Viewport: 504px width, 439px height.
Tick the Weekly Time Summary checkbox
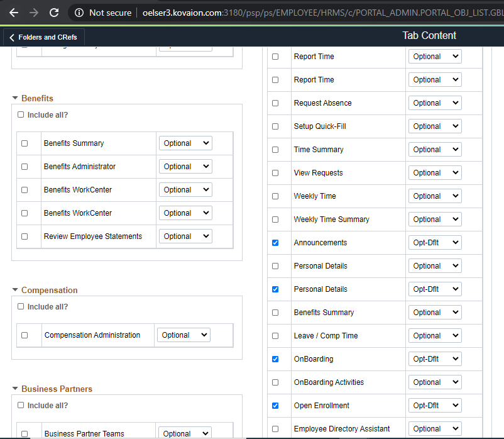275,219
